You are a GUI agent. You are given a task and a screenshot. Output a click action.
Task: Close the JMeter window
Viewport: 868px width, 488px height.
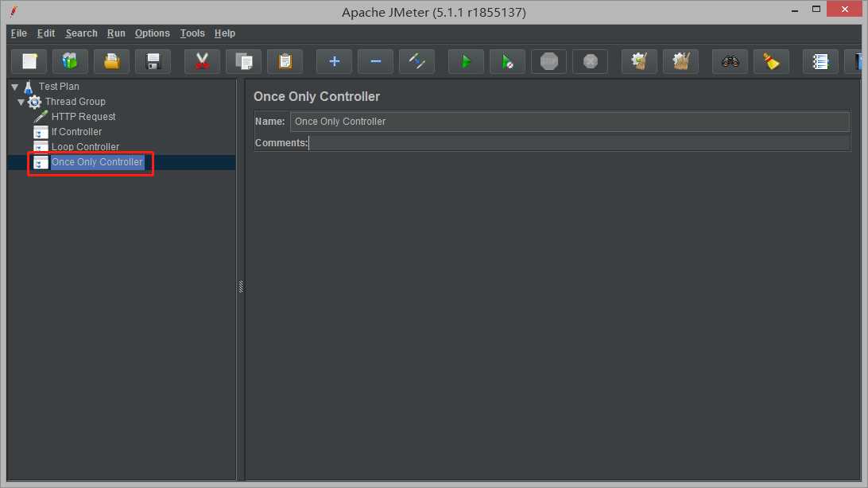click(x=845, y=10)
